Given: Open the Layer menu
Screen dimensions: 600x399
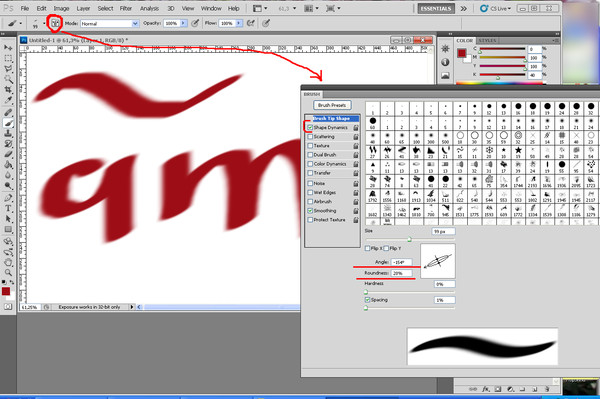Looking at the screenshot, I should tap(83, 8).
